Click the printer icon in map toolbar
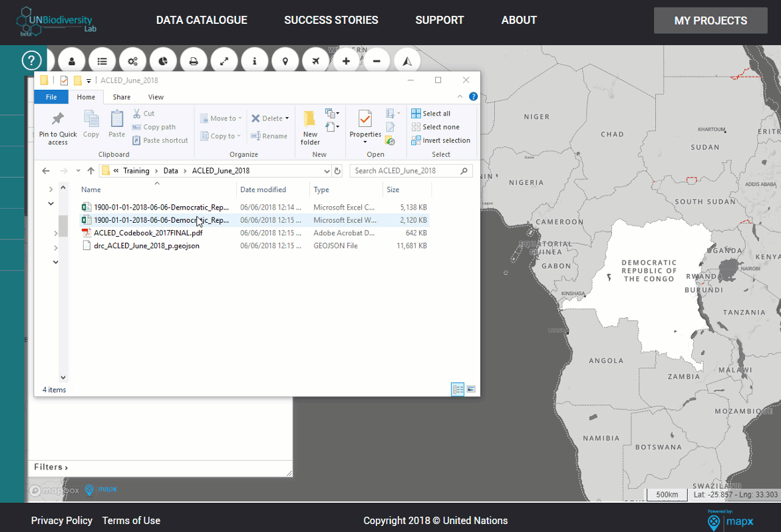Screen dimensions: 781x532 (194, 61)
